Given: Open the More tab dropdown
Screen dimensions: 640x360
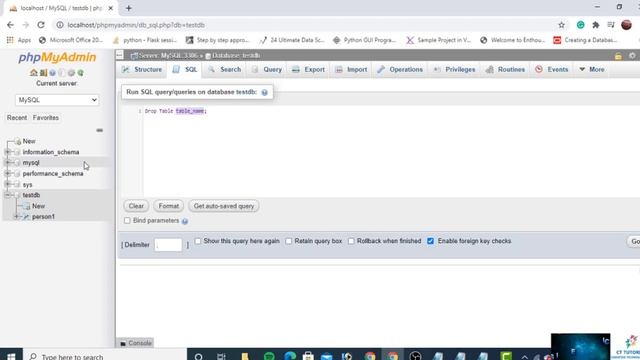Looking at the screenshot, I should 592,69.
